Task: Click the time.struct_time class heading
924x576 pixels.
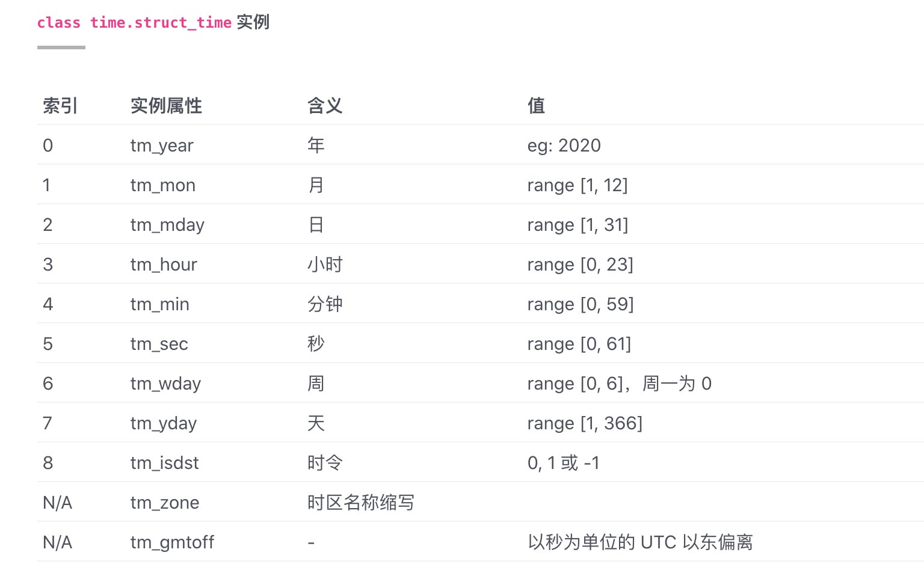Action: tap(153, 22)
